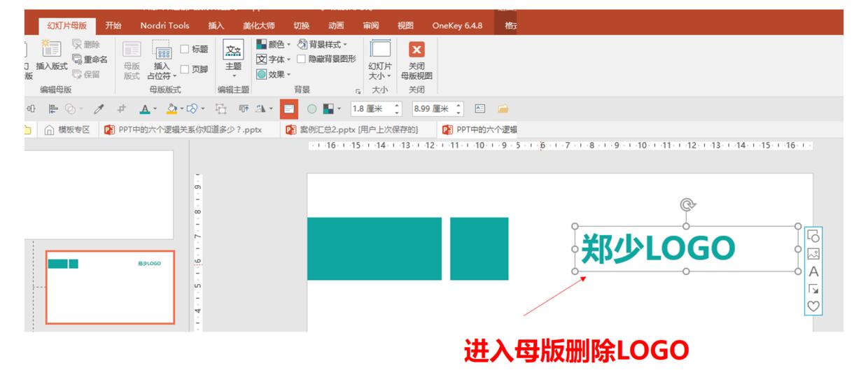
Task: Click the highlighted red selection pane icon
Action: (x=288, y=109)
